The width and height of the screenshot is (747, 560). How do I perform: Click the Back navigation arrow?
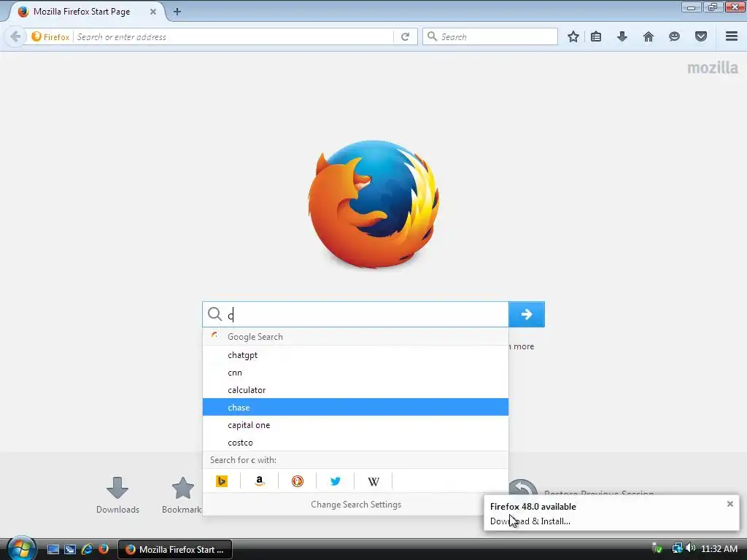tap(15, 36)
